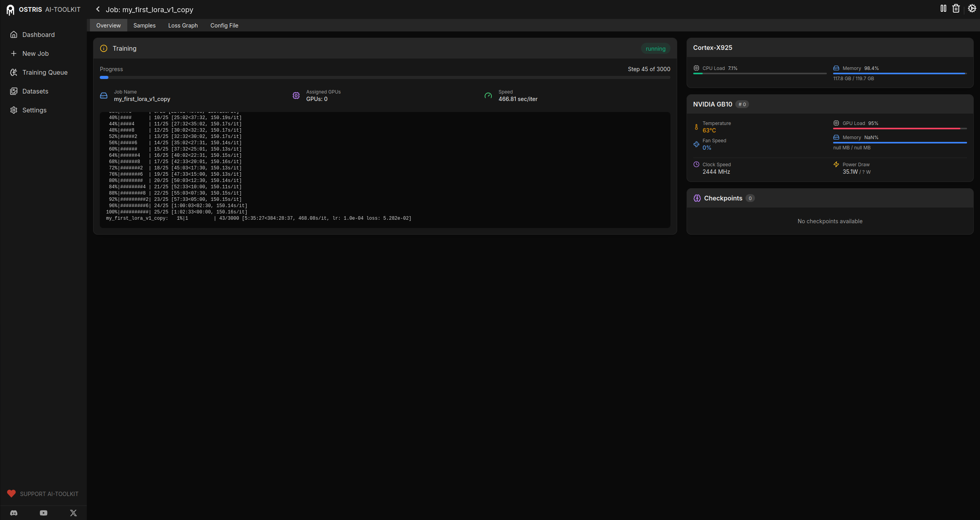980x520 pixels.
Task: Go back using the arrow beside the Job title
Action: tap(98, 9)
